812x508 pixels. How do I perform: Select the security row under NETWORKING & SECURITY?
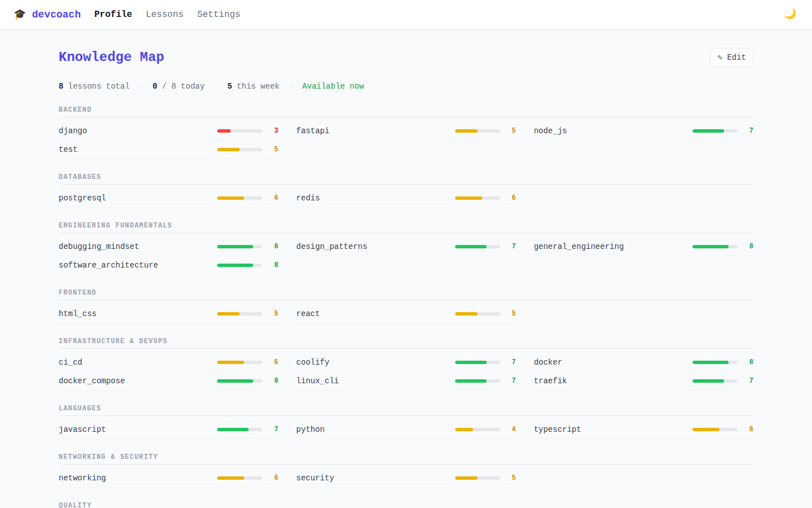coord(315,478)
